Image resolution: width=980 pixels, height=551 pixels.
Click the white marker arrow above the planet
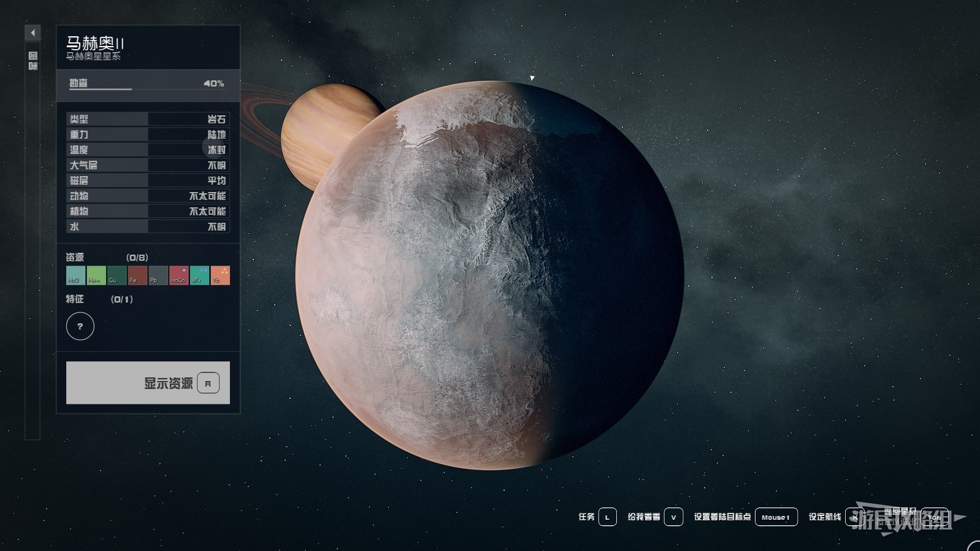[532, 78]
